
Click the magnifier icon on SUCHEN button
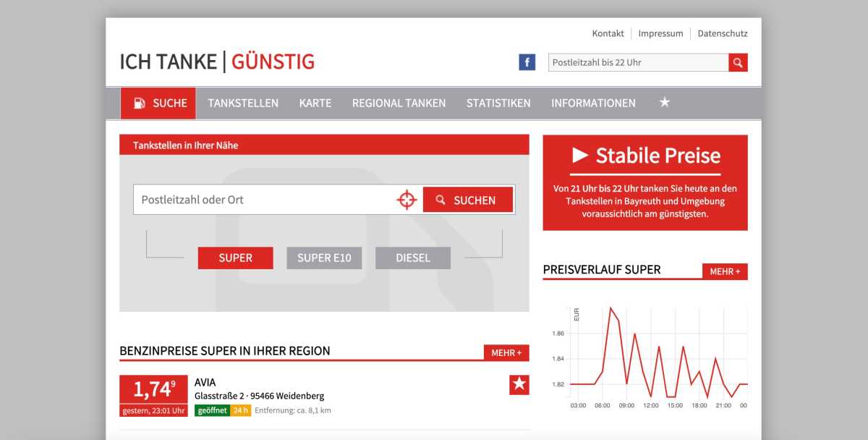click(441, 199)
